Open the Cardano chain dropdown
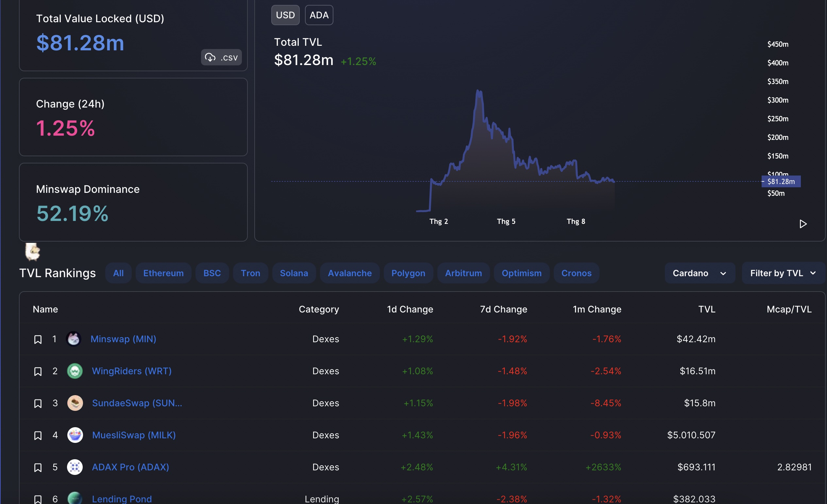 (700, 273)
